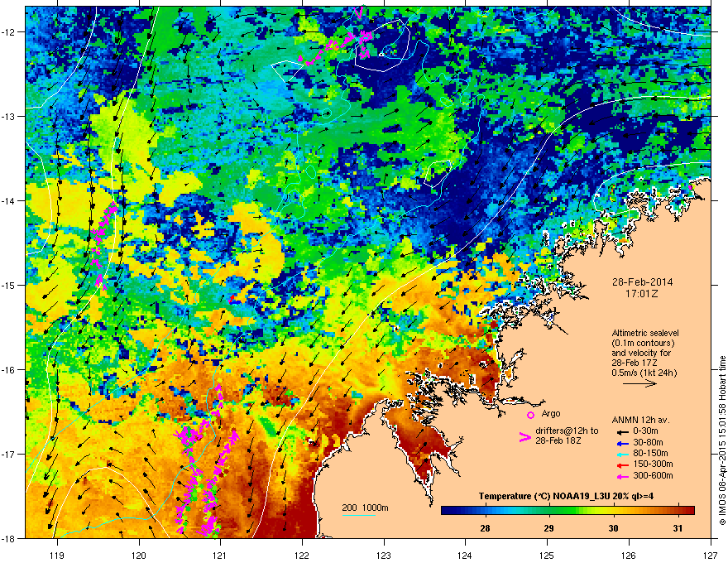Click colorbar tick label 29
Image resolution: width=728 pixels, height=563 pixels.
click(549, 528)
